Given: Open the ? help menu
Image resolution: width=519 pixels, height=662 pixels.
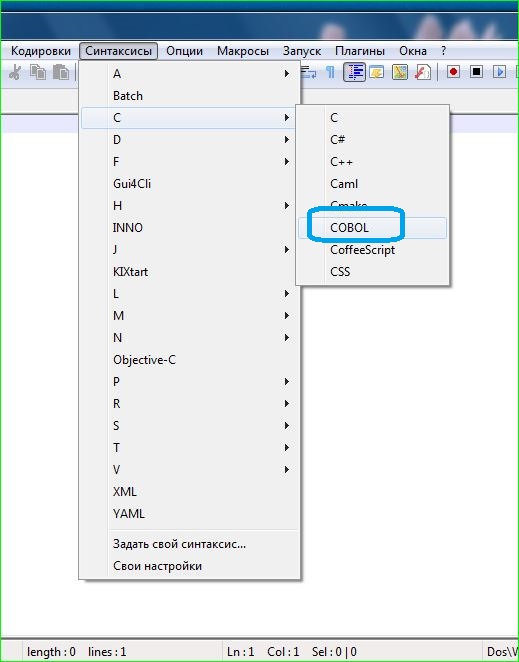Looking at the screenshot, I should point(443,51).
